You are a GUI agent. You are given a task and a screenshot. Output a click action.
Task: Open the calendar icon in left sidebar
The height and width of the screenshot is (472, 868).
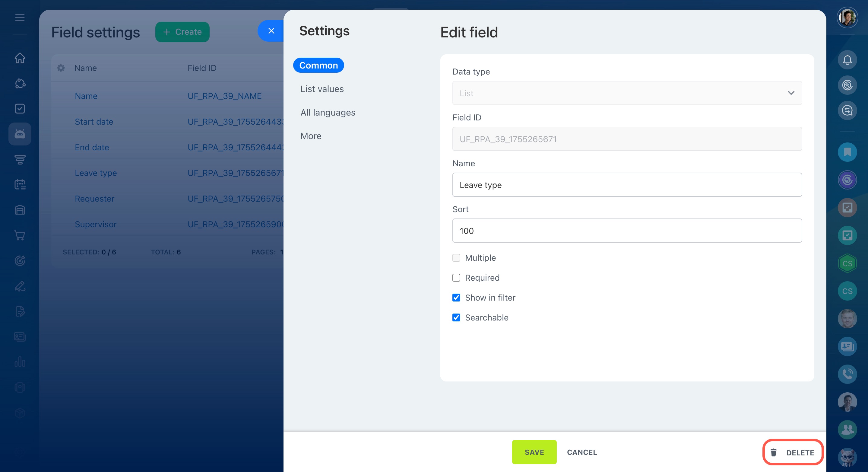20,184
